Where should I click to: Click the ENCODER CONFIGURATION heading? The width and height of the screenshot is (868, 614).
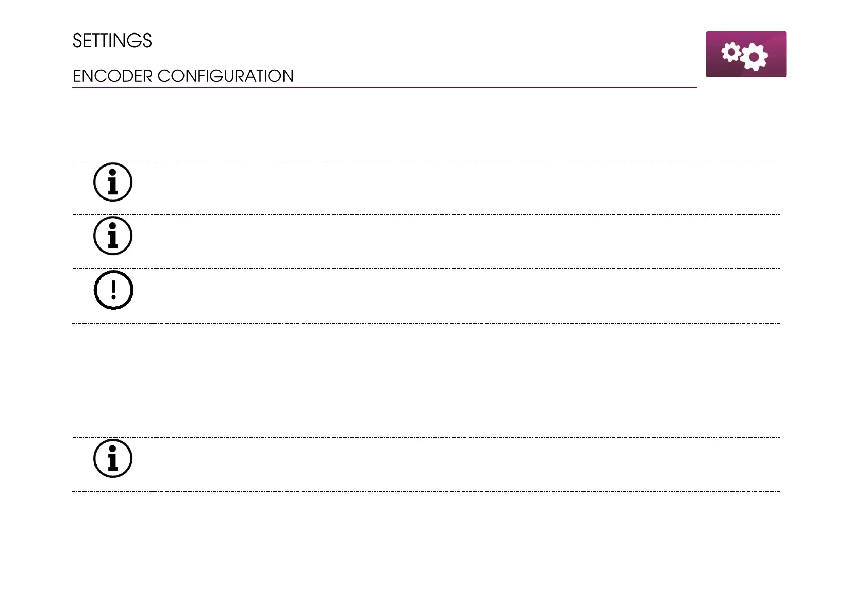click(183, 76)
